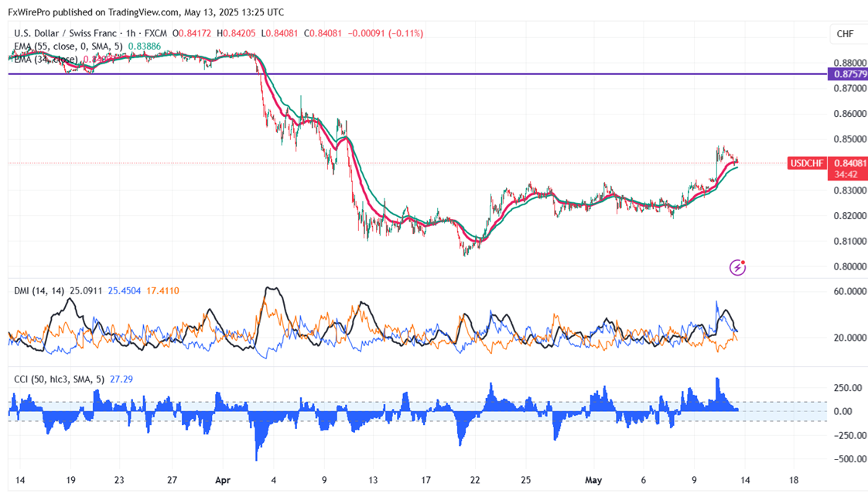
Task: Click the -0.00091 (-0.11%) change value
Action: pos(385,33)
